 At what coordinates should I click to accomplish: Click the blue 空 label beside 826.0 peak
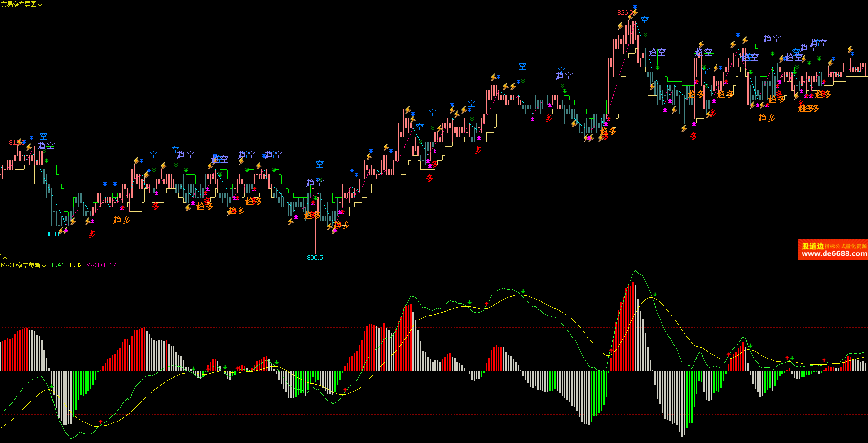(645, 20)
